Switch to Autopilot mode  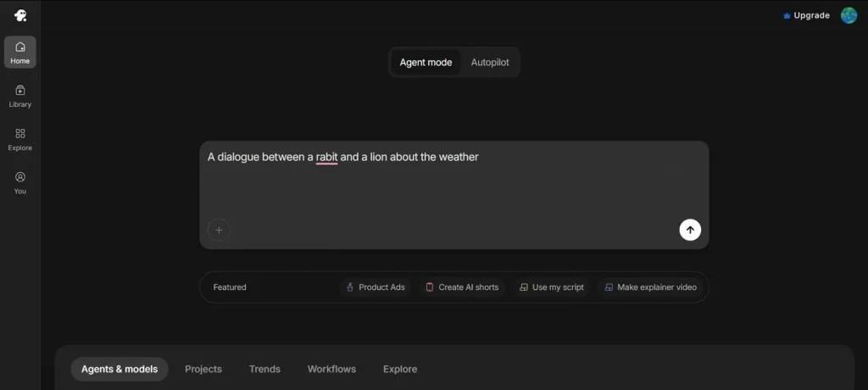coord(490,62)
